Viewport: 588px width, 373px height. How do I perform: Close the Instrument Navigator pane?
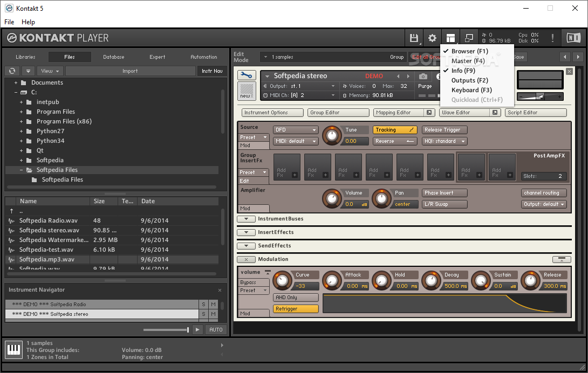click(x=220, y=290)
